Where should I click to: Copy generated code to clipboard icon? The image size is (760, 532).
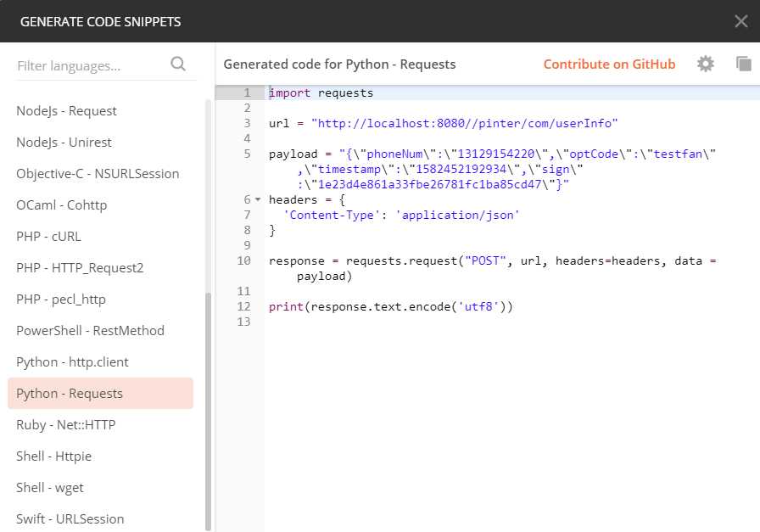(744, 64)
